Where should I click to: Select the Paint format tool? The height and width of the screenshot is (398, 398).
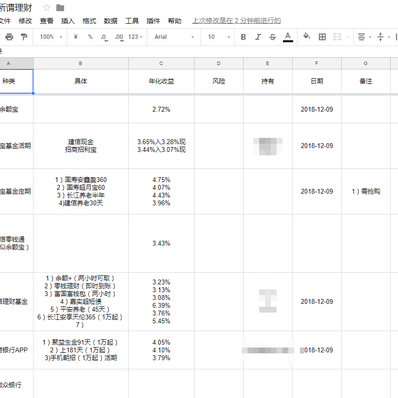pyautogui.click(x=24, y=37)
